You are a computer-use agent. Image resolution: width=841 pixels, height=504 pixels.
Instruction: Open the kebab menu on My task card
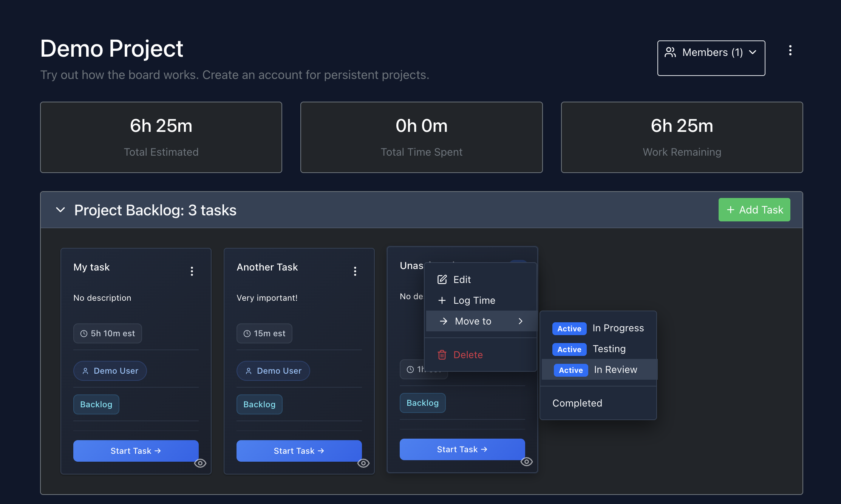click(x=192, y=271)
